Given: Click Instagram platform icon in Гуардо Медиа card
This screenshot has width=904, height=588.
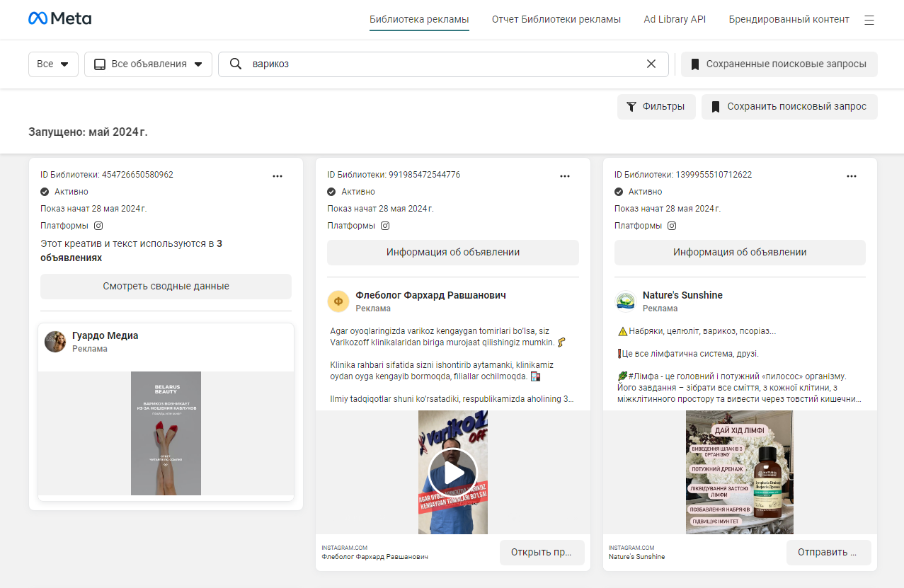Looking at the screenshot, I should (99, 226).
